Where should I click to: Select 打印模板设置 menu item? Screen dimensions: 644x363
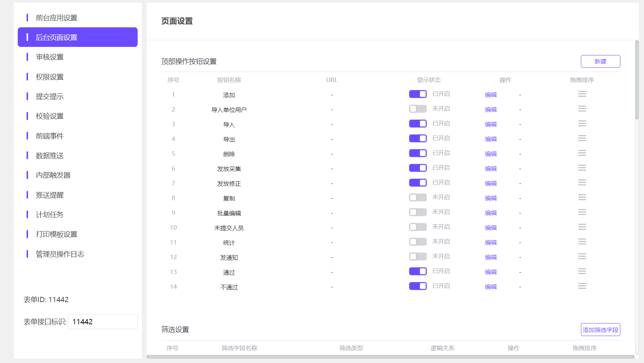click(78, 234)
